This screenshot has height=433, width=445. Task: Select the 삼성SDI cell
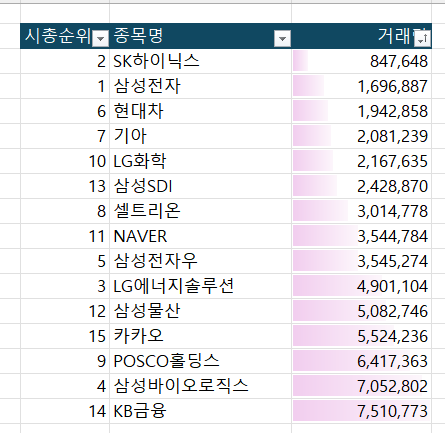[x=200, y=186]
